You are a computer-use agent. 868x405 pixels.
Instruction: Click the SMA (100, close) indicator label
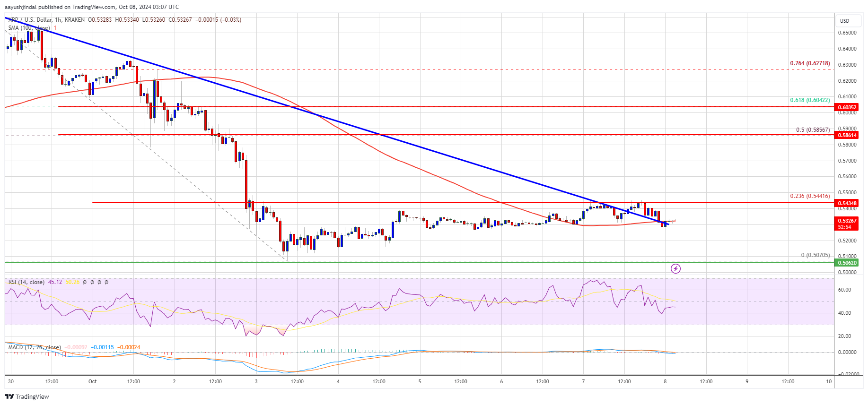pos(29,28)
